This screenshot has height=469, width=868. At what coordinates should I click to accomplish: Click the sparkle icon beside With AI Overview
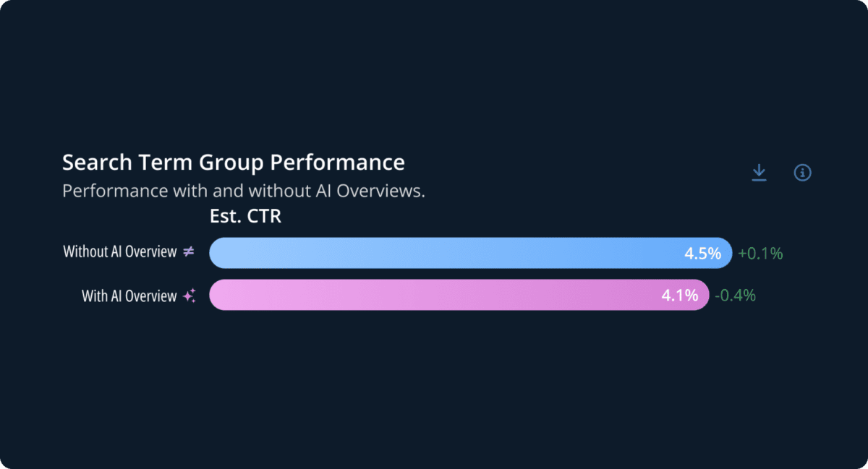point(189,296)
